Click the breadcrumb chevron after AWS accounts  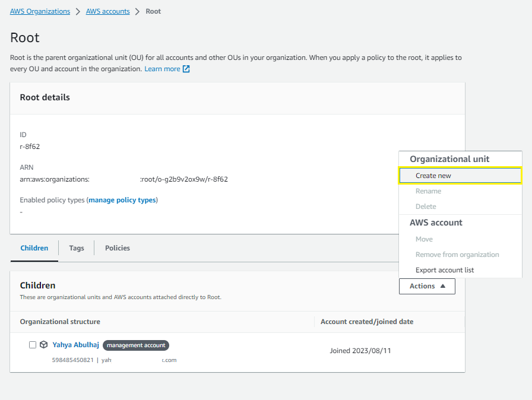tap(137, 11)
